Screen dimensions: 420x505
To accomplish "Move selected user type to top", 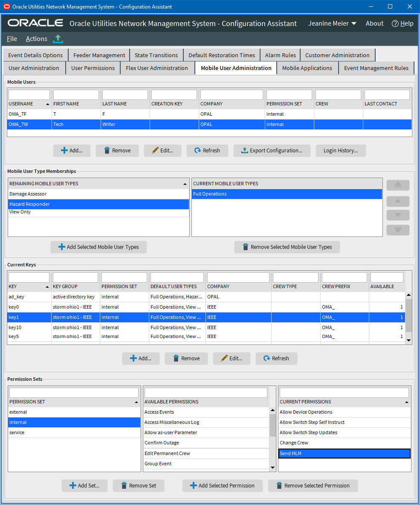I will coord(398,185).
